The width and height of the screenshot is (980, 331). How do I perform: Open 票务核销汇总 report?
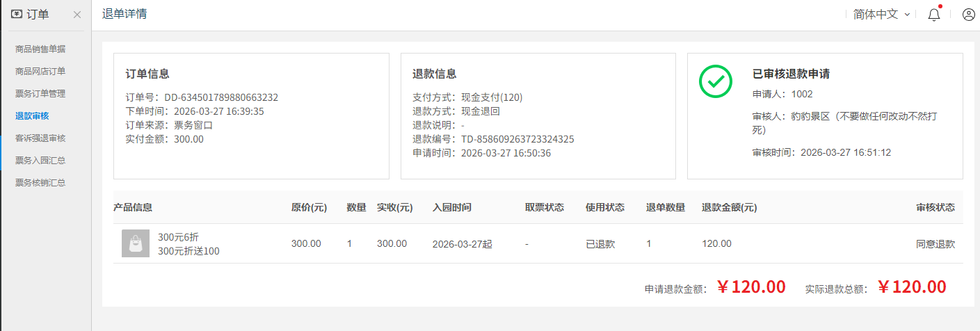[x=40, y=182]
